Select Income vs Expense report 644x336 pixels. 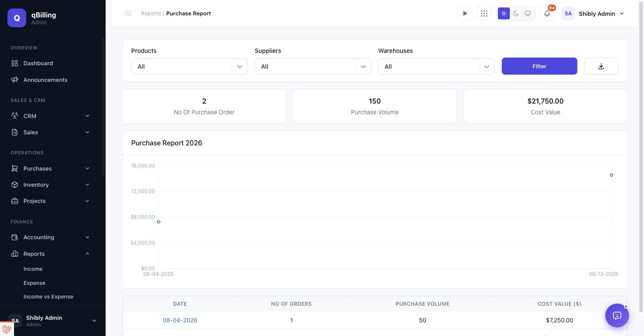coord(48,296)
